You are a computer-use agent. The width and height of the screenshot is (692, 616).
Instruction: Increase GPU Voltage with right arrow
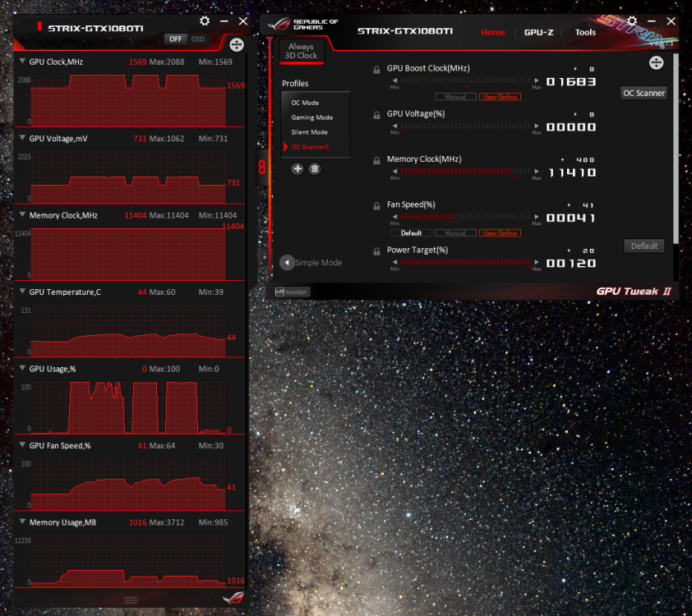(x=536, y=126)
